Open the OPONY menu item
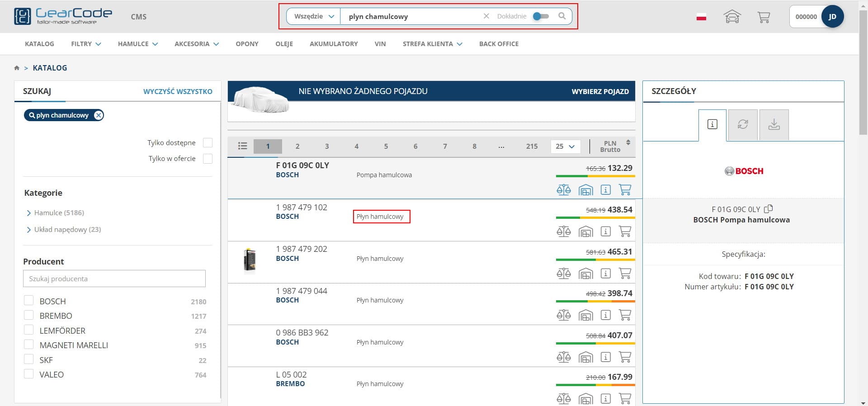Image resolution: width=868 pixels, height=406 pixels. [247, 44]
